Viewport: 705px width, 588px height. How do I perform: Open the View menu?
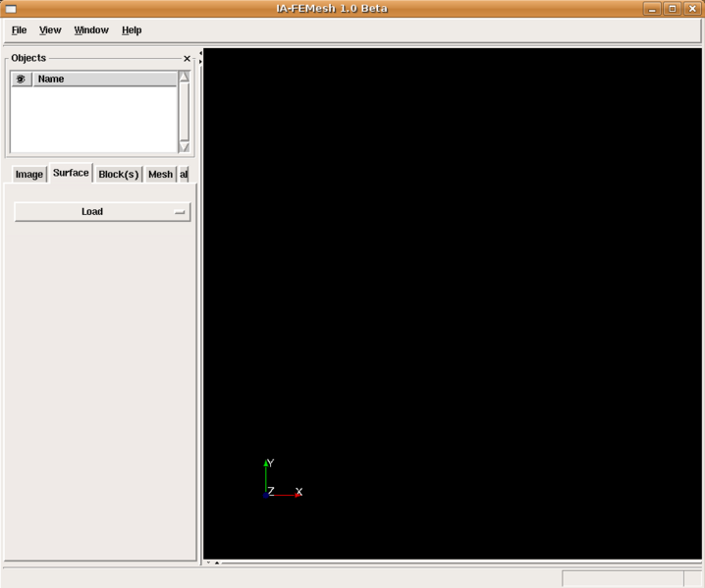[x=50, y=30]
